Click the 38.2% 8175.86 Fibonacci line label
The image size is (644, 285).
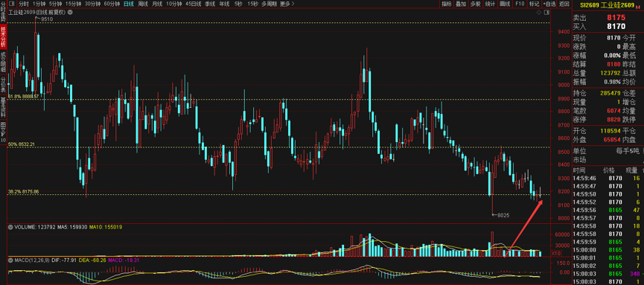pyautogui.click(x=23, y=191)
